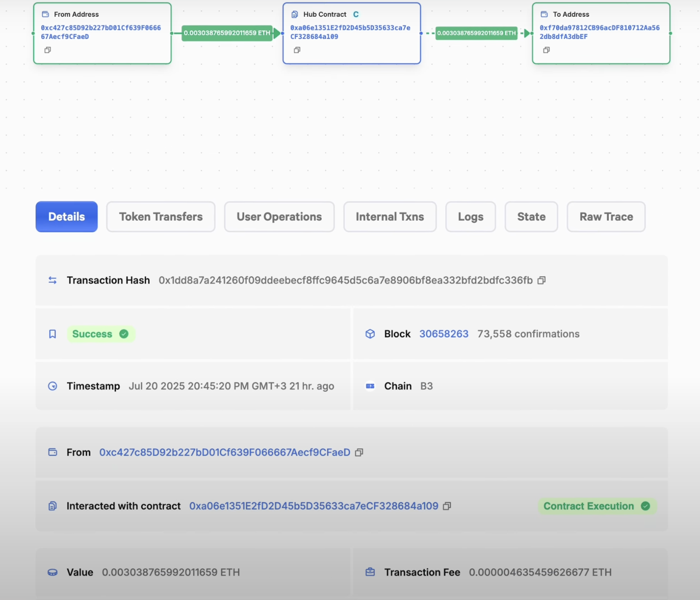Open From Address link in flow diagram
Viewport: 700px width, 600px height.
coord(101,32)
